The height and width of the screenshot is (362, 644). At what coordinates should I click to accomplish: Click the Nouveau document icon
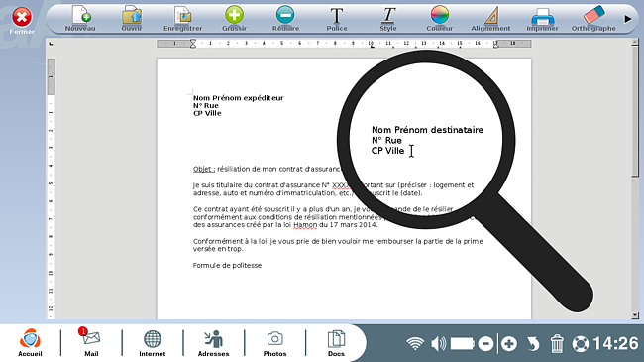(80, 19)
